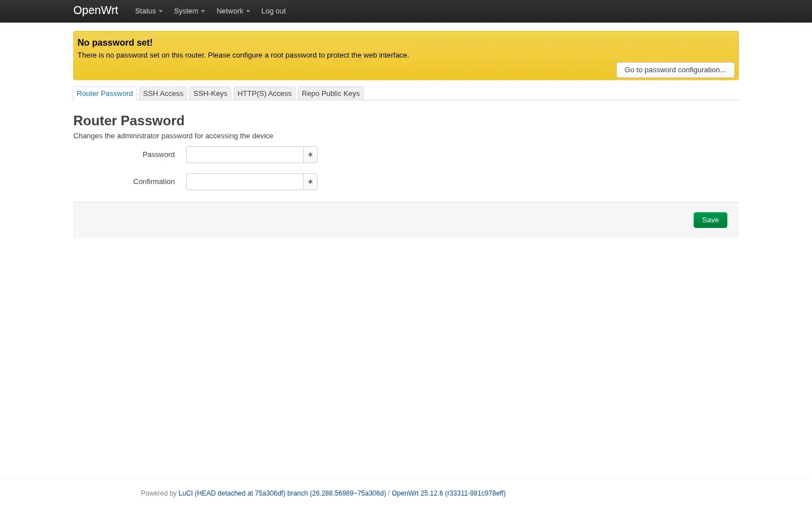Image resolution: width=812 pixels, height=508 pixels.
Task: Expand the Network dropdown menu
Action: [x=233, y=11]
